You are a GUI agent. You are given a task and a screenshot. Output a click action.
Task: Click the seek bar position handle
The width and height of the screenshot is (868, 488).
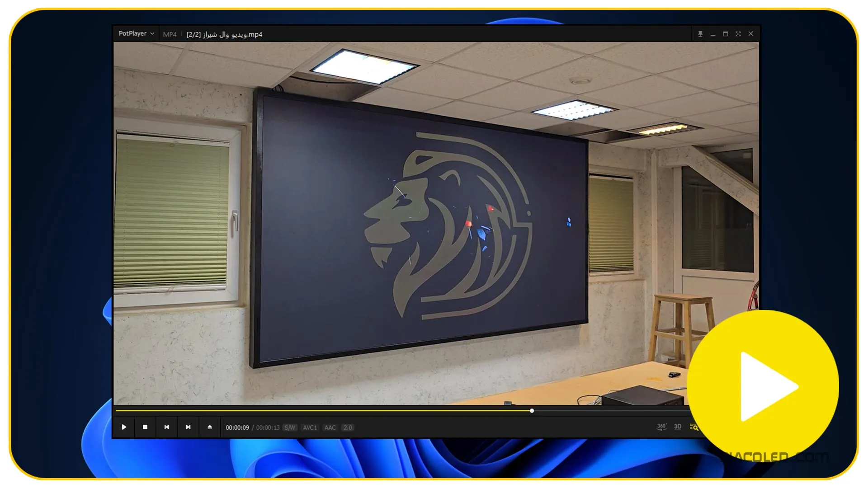coord(532,411)
